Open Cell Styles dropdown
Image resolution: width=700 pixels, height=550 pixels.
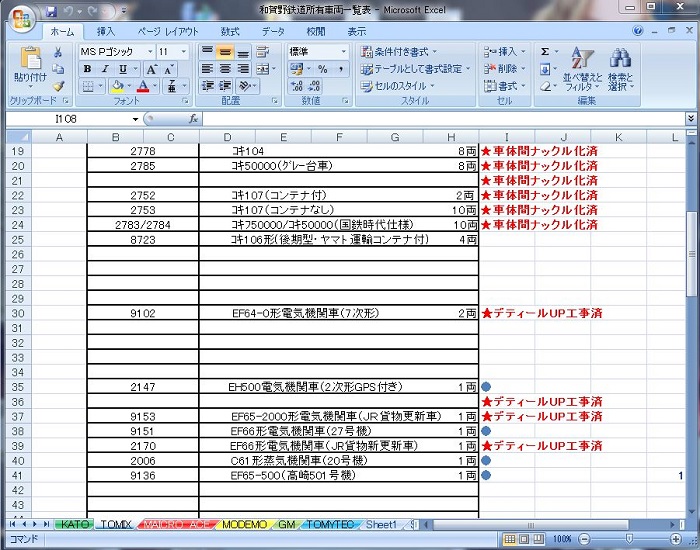click(397, 86)
